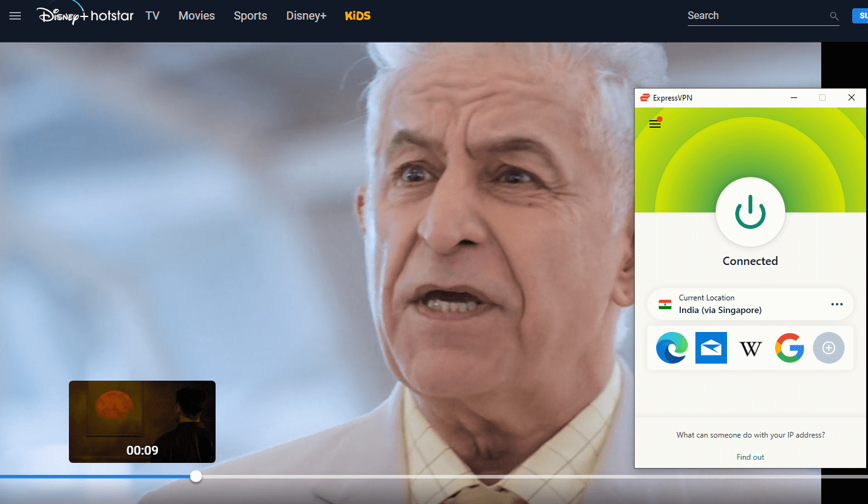Click the search magnifier icon

pos(834,16)
